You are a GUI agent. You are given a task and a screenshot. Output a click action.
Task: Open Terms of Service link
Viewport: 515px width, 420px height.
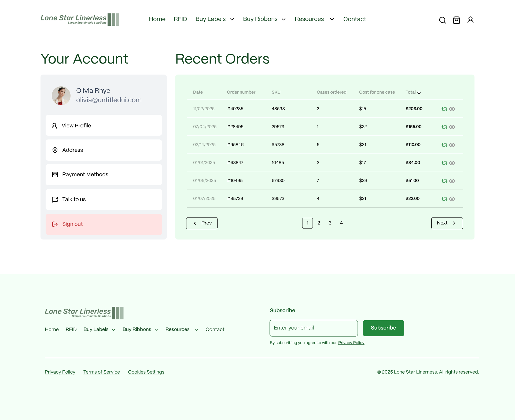click(101, 372)
